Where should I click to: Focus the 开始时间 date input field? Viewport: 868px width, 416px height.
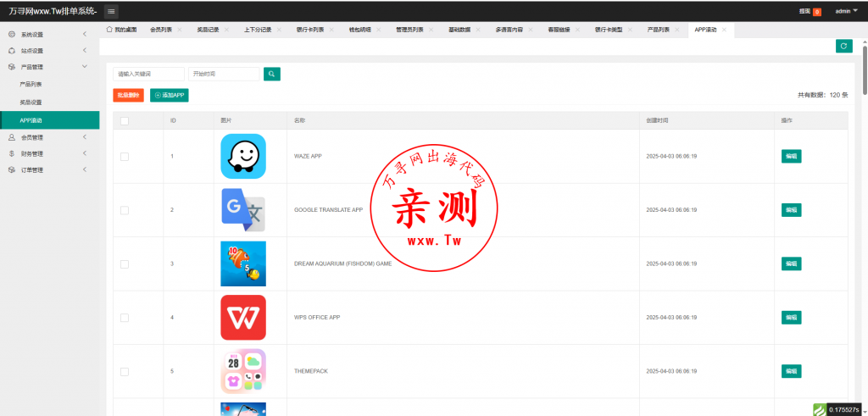point(224,74)
